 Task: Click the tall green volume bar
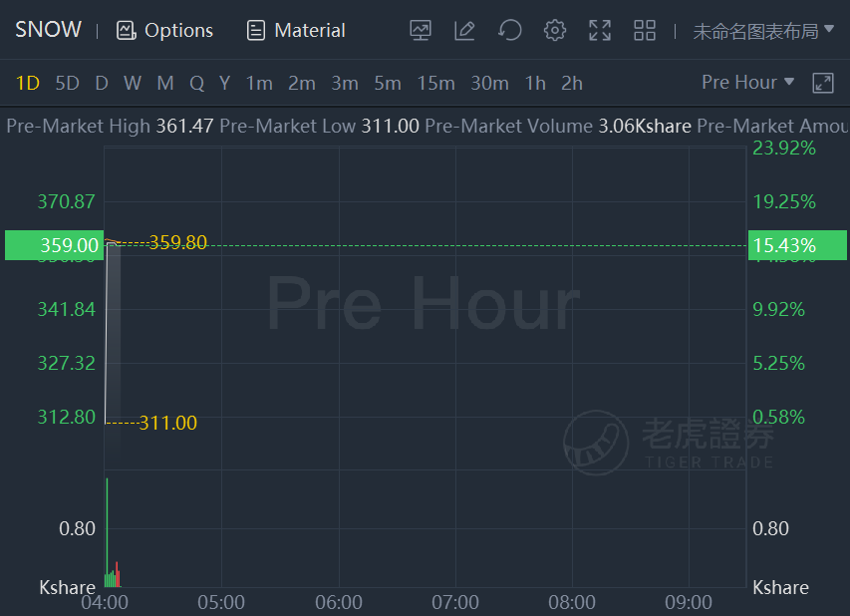(x=108, y=532)
